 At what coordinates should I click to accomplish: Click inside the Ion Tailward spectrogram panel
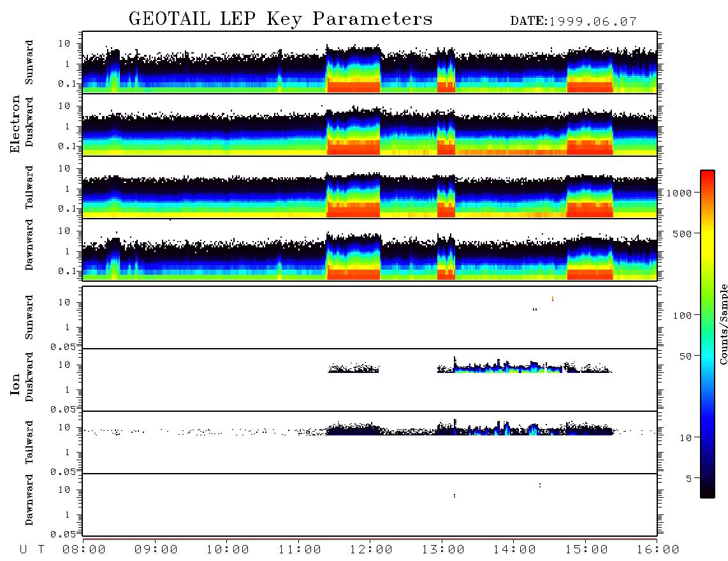point(370,442)
